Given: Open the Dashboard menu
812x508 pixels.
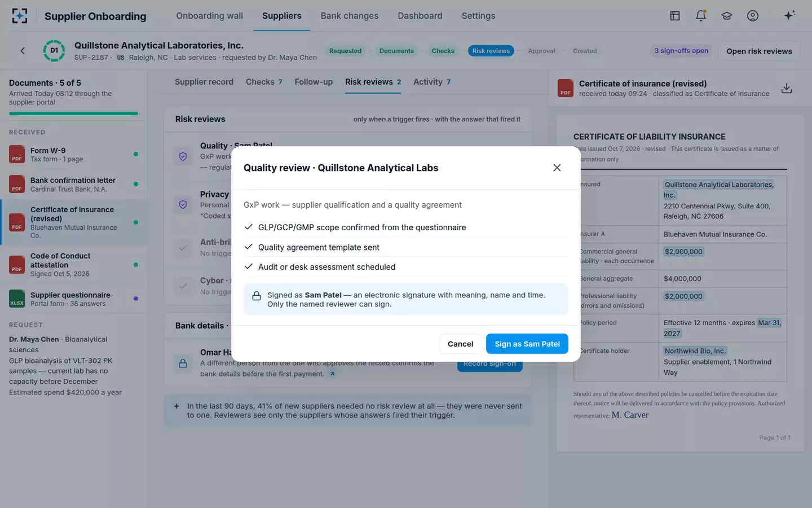Looking at the screenshot, I should click(x=420, y=16).
